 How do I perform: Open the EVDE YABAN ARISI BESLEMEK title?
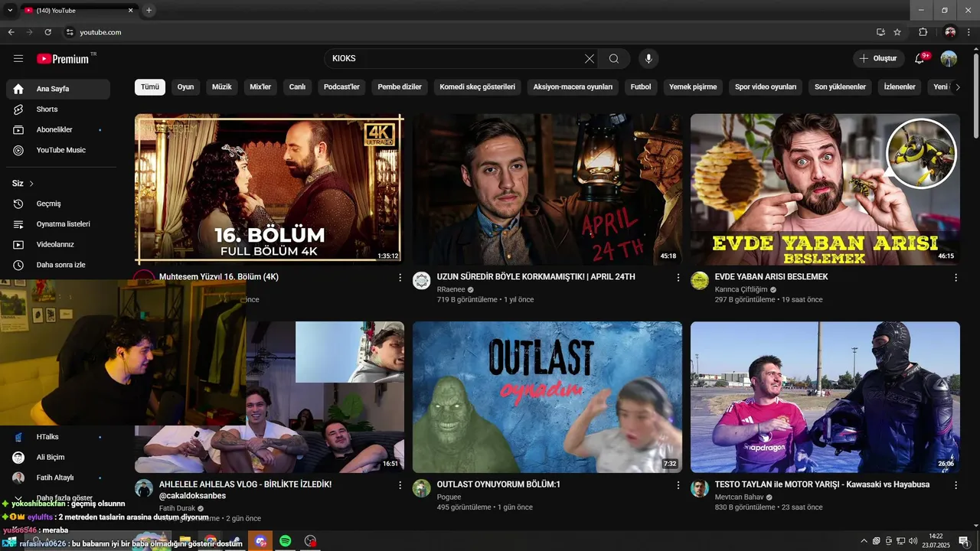771,277
